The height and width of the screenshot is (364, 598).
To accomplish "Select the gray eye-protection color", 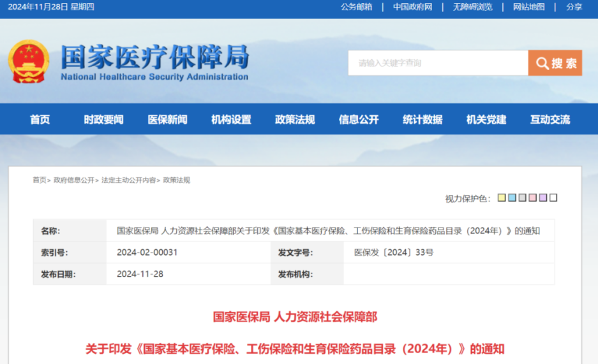I will (x=523, y=198).
